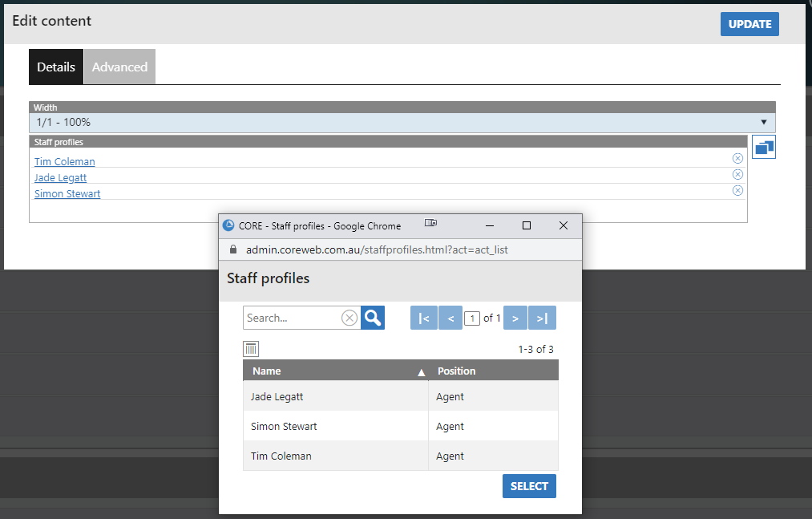812x519 pixels.
Task: Switch to the Advanced tab
Action: point(119,67)
